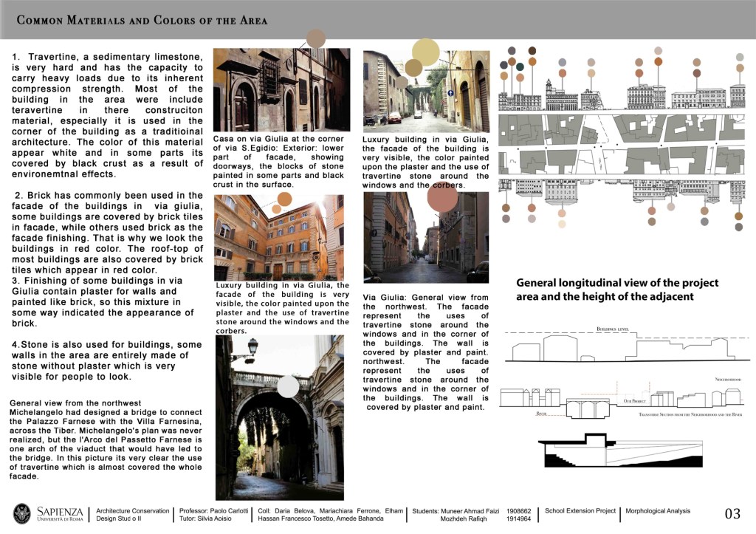
Task: Select the orange circle on red brick building photo
Action: point(276,210)
